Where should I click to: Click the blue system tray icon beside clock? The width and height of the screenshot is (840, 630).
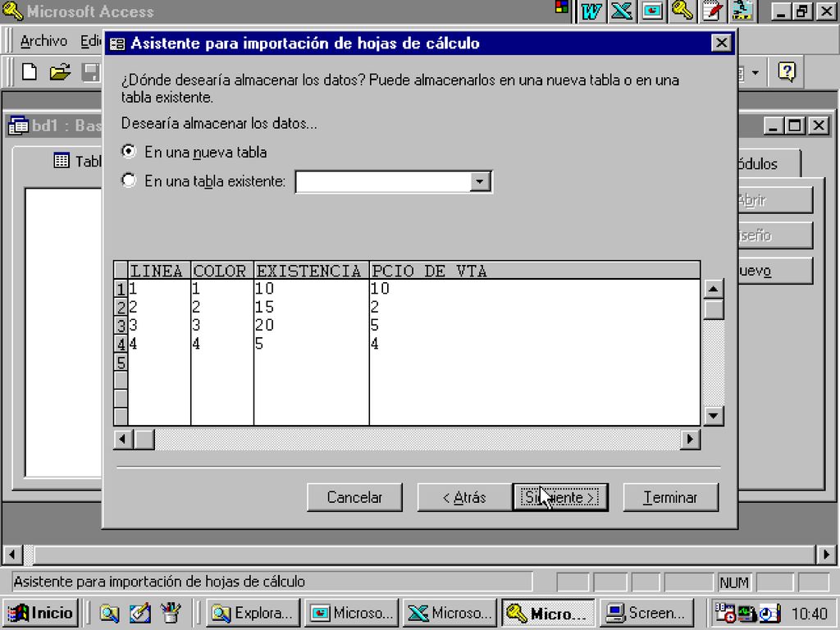[769, 614]
